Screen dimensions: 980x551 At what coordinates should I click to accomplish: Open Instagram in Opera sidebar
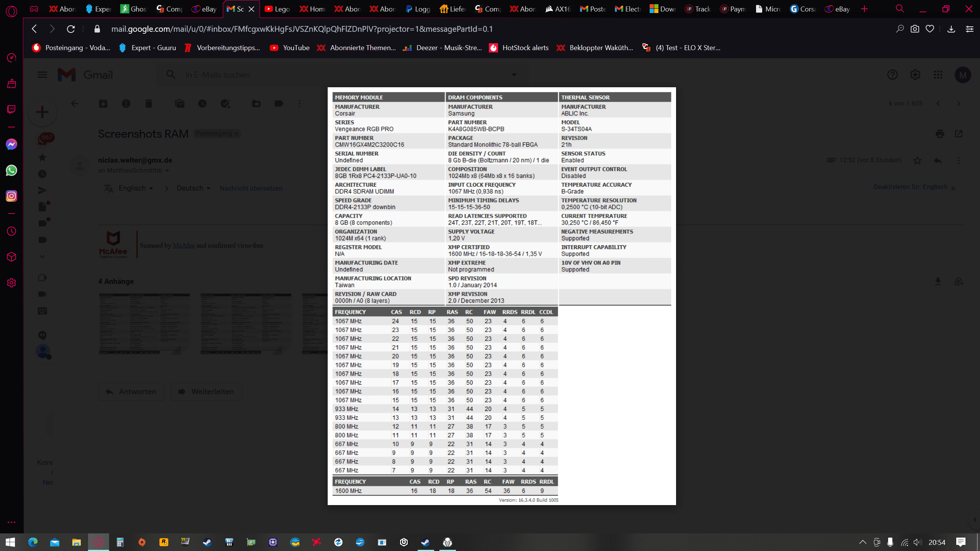[x=11, y=196]
